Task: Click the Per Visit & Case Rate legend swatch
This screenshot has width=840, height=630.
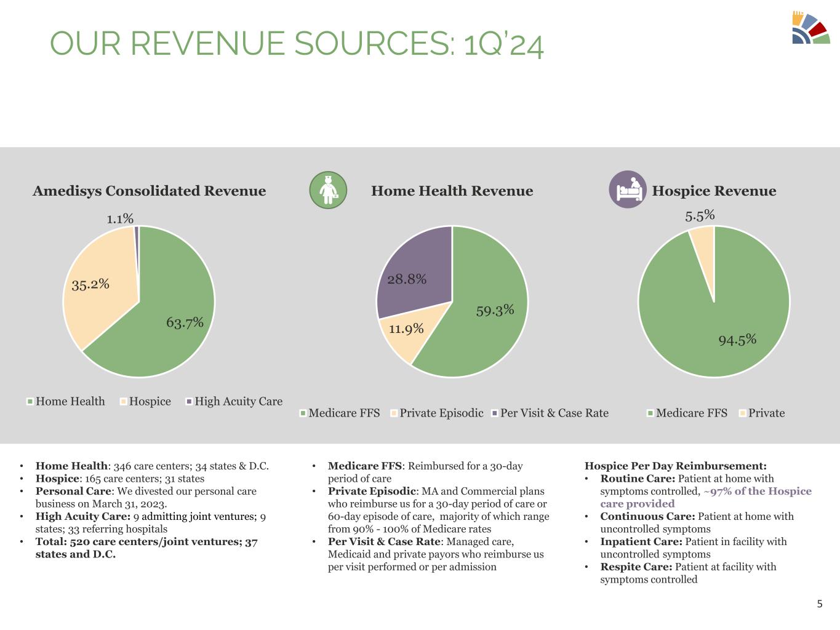Action: point(494,413)
